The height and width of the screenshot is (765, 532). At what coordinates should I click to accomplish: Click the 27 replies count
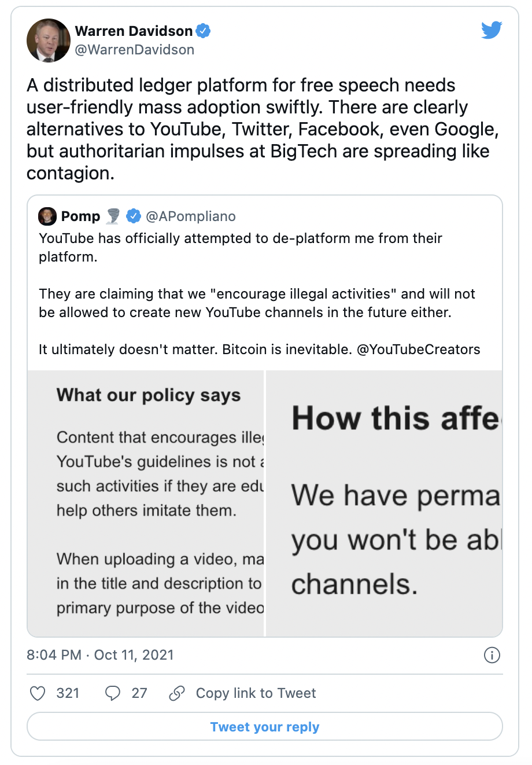tap(139, 693)
